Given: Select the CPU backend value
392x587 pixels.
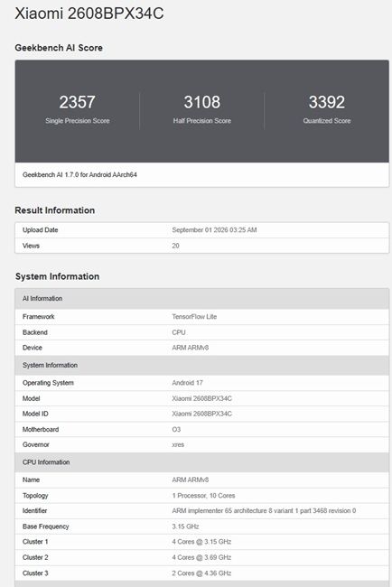Looking at the screenshot, I should pyautogui.click(x=179, y=332).
